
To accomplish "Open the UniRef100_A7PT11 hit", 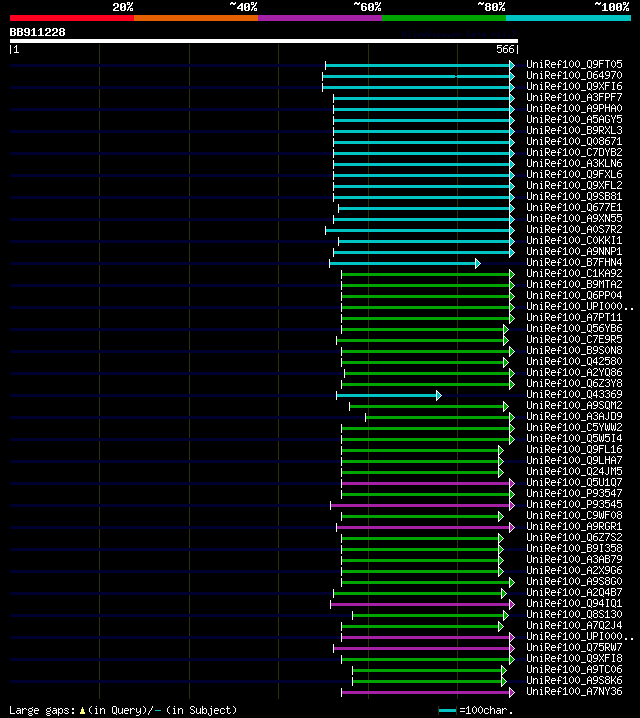I will point(574,317).
